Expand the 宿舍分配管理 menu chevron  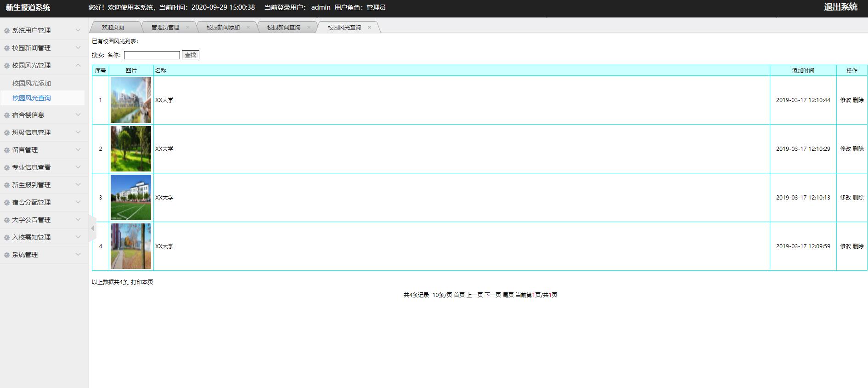[x=78, y=202]
